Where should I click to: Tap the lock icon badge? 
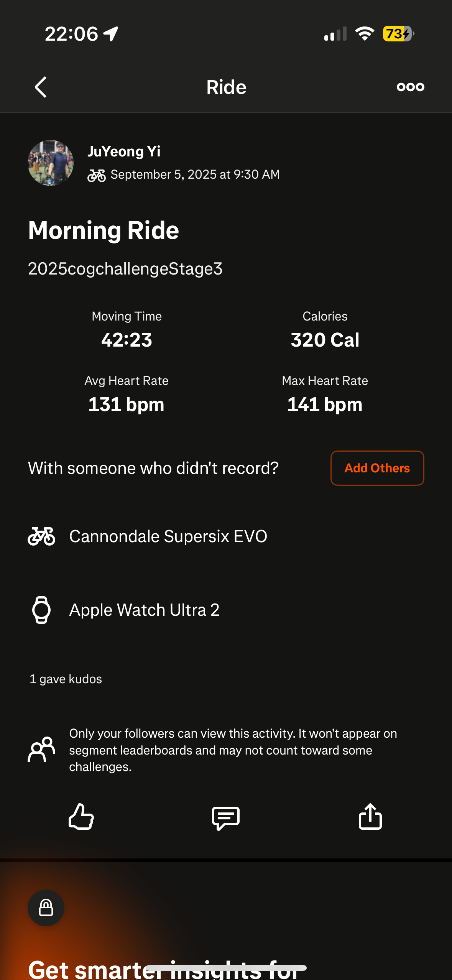tap(46, 908)
